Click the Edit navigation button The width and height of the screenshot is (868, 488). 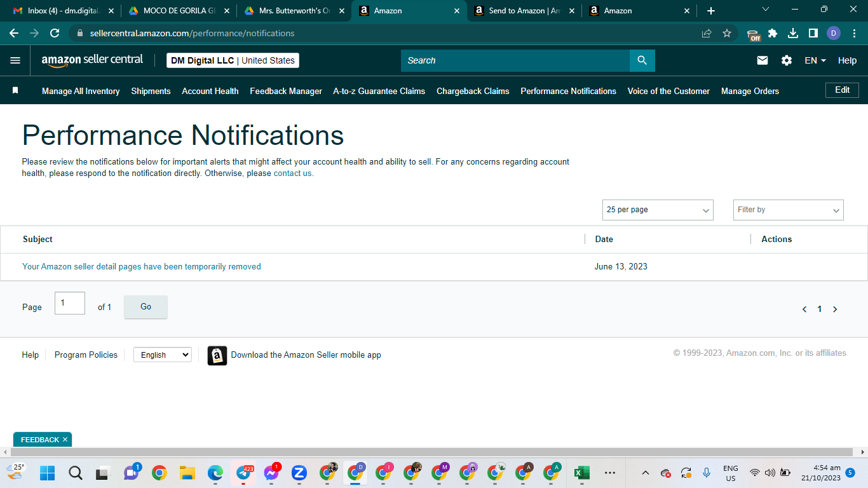[842, 90]
